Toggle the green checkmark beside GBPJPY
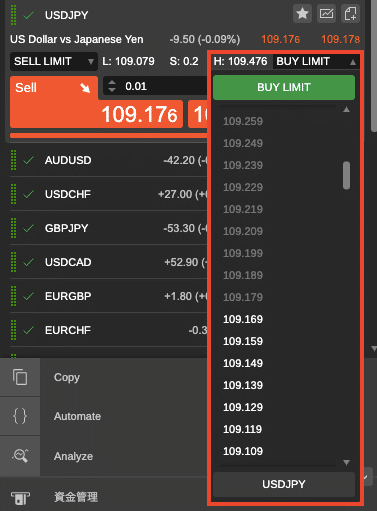The height and width of the screenshot is (511, 377). (x=29, y=228)
